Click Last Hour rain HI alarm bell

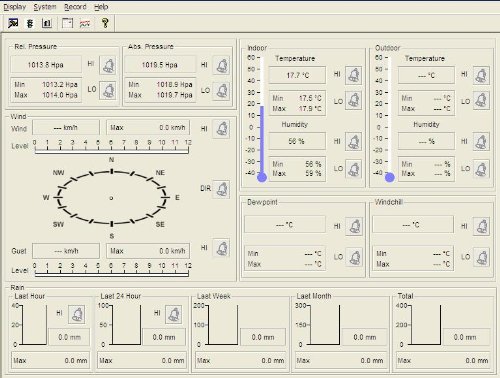pyautogui.click(x=76, y=314)
